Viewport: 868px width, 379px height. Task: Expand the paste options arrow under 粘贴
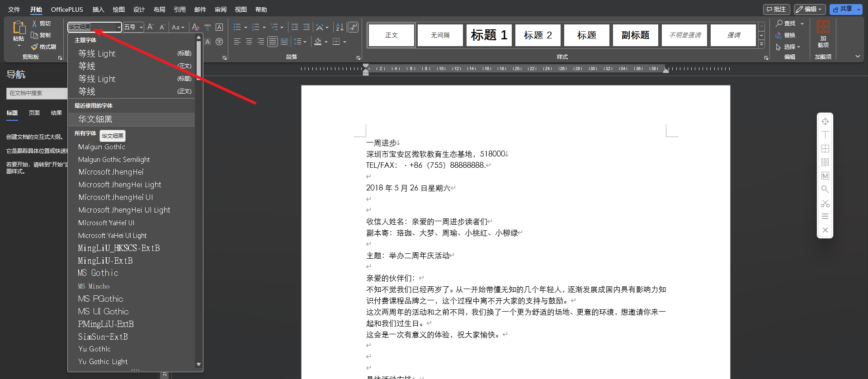(x=19, y=46)
